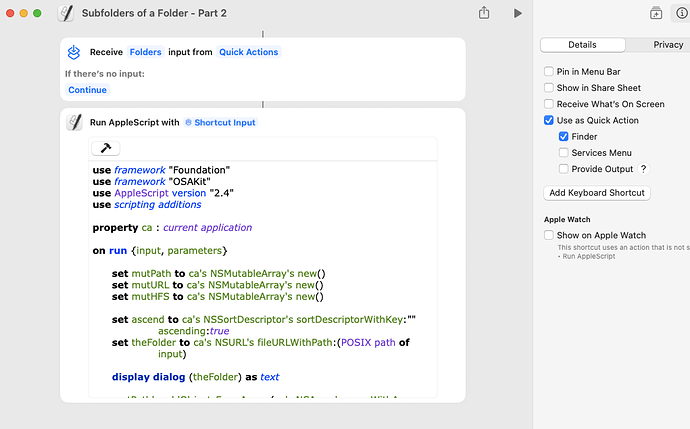Click the 'set mutPath' script line
Image resolution: width=690 pixels, height=429 pixels.
[x=218, y=274]
